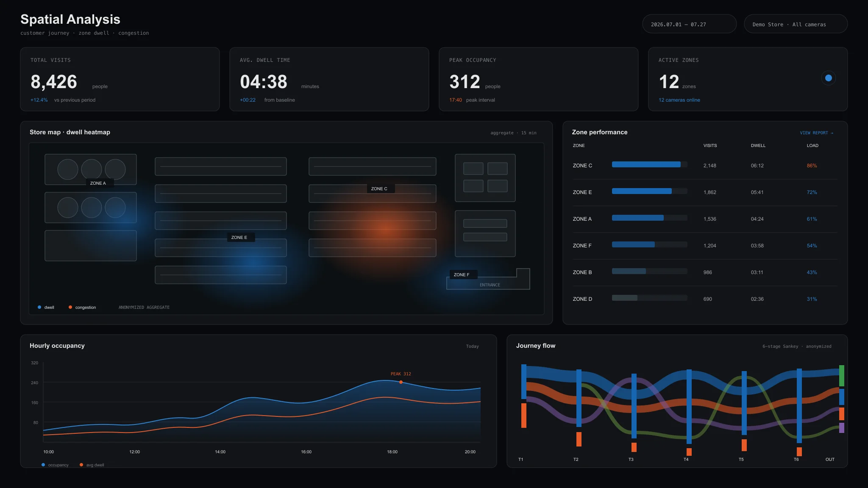The image size is (868, 488).
Task: Toggle the dwell legend in heatmap
Action: [46, 308]
